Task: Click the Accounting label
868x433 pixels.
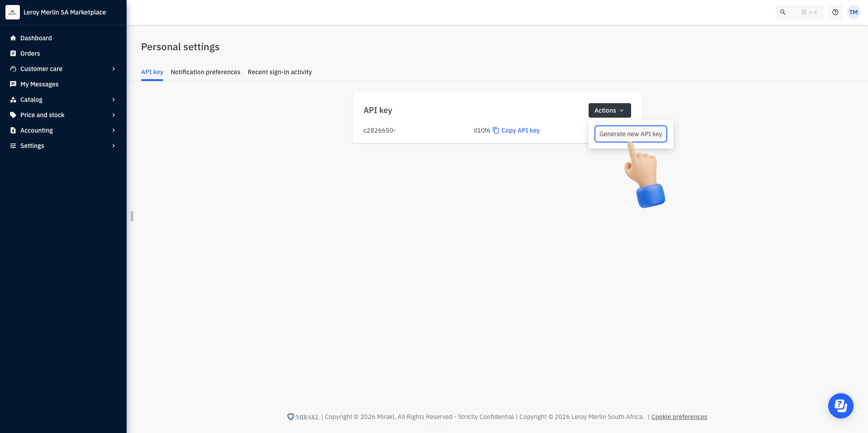Action: (x=36, y=130)
